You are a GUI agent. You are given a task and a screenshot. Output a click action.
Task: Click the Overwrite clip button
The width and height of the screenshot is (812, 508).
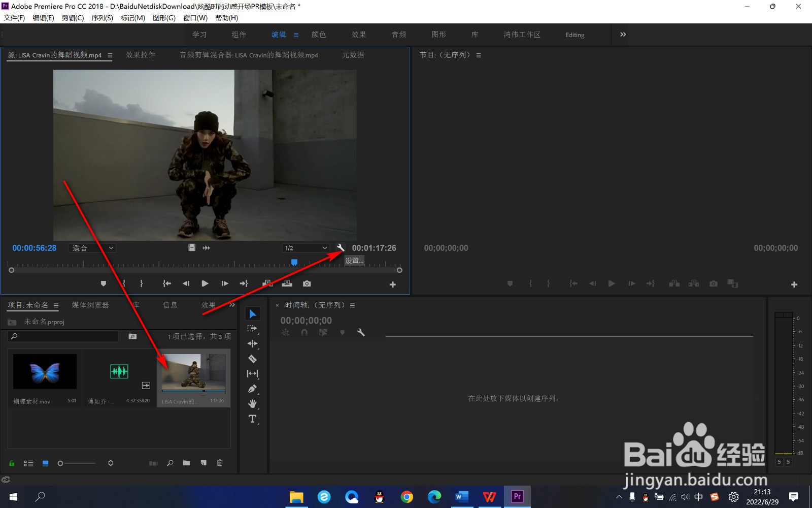[x=287, y=283]
